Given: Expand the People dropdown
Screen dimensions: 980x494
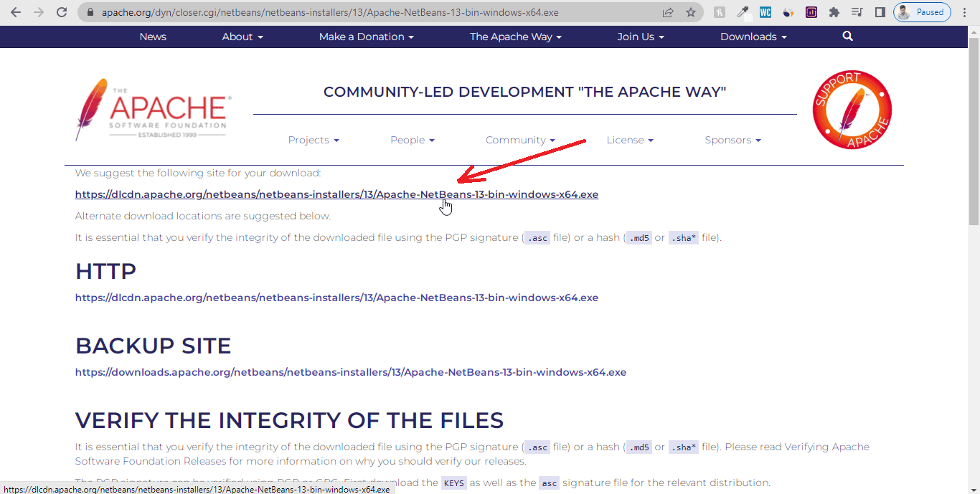Looking at the screenshot, I should point(413,140).
